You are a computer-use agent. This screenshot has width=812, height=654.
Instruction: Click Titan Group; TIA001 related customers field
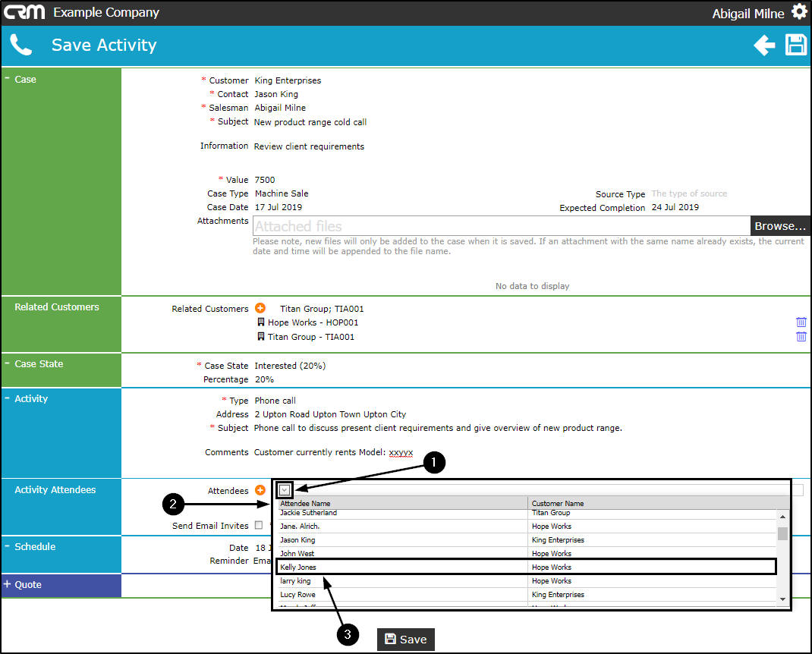pos(322,309)
